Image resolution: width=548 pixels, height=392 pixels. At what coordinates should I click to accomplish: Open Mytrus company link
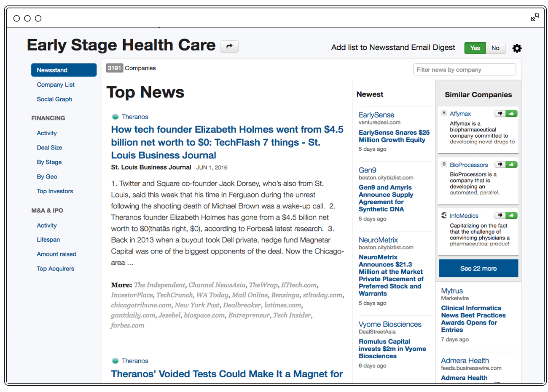pyautogui.click(x=452, y=291)
